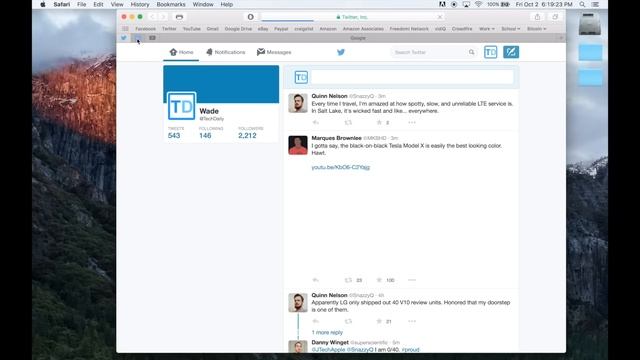Open the youtu.be link in Marques's tweet
The image size is (640, 360).
(340, 167)
